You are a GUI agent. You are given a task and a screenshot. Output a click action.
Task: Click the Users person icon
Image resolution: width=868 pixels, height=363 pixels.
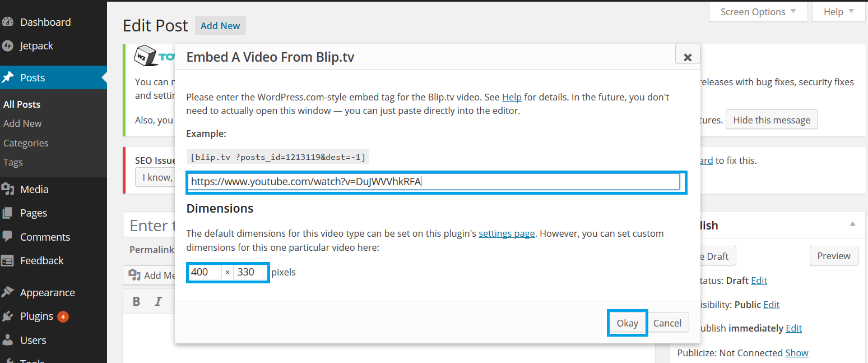[x=8, y=340]
